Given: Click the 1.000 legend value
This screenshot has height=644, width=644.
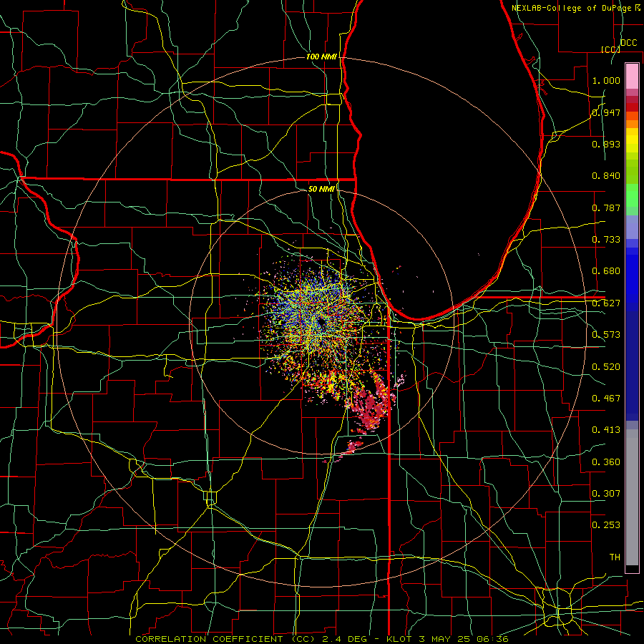Looking at the screenshot, I should 606,80.
